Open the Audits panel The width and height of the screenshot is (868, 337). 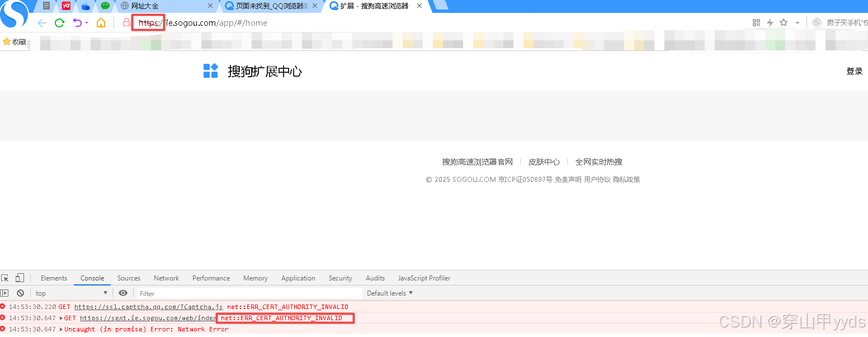pos(375,278)
